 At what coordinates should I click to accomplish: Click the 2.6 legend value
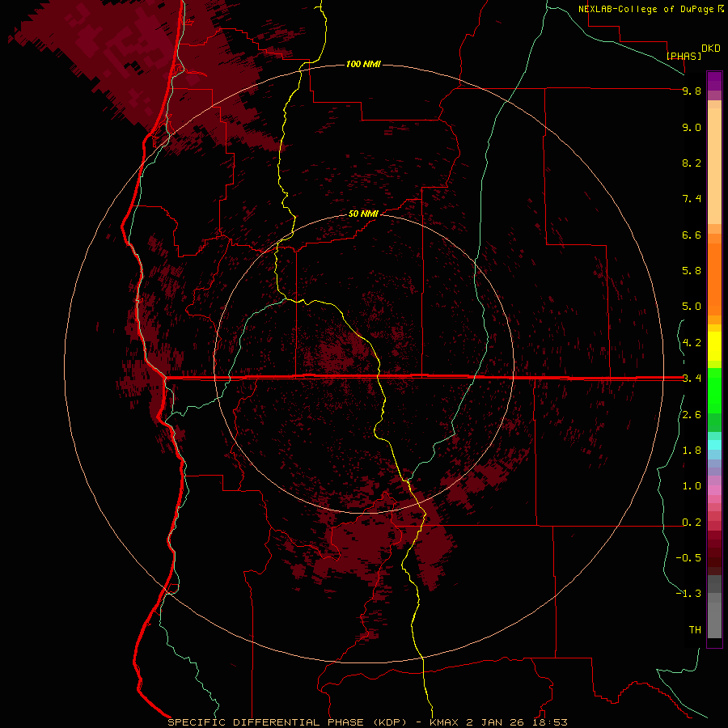click(x=692, y=415)
